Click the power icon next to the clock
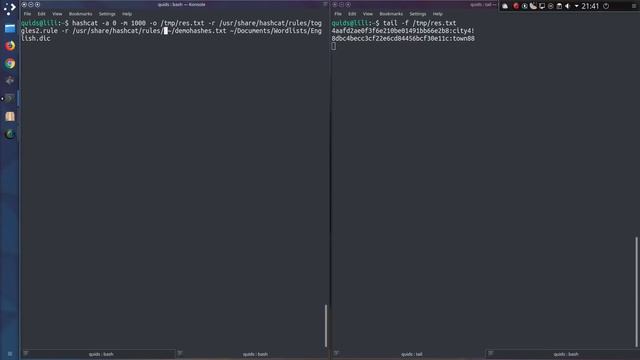This screenshot has width=640, height=360. pos(606,6)
